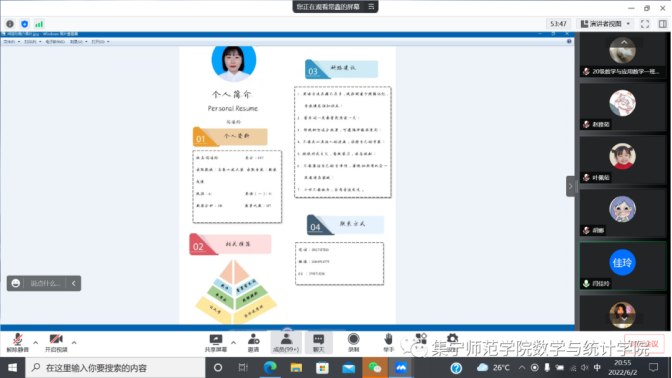
Task: Select the 佳玲 participant tile
Action: tap(622, 266)
